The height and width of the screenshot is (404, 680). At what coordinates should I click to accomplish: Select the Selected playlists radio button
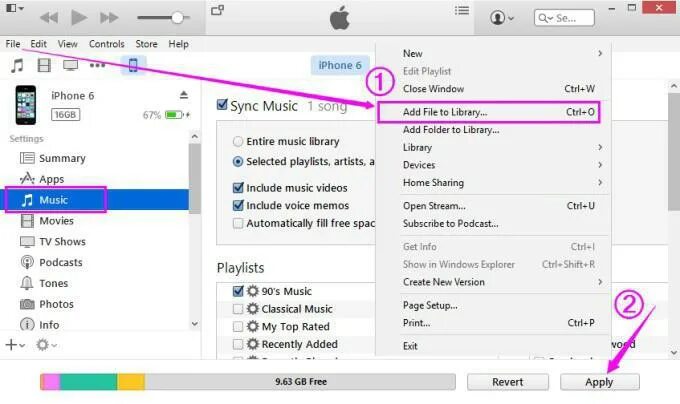[x=238, y=162]
